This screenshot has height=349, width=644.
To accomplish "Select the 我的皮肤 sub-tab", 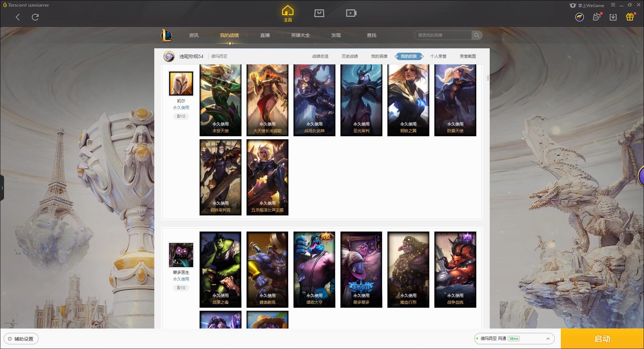I will pos(409,56).
